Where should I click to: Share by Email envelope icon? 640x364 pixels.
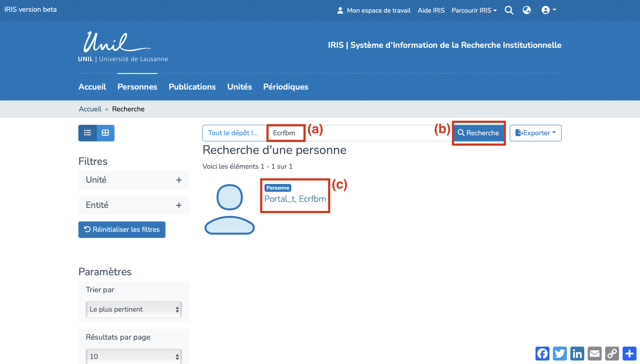tap(595, 354)
